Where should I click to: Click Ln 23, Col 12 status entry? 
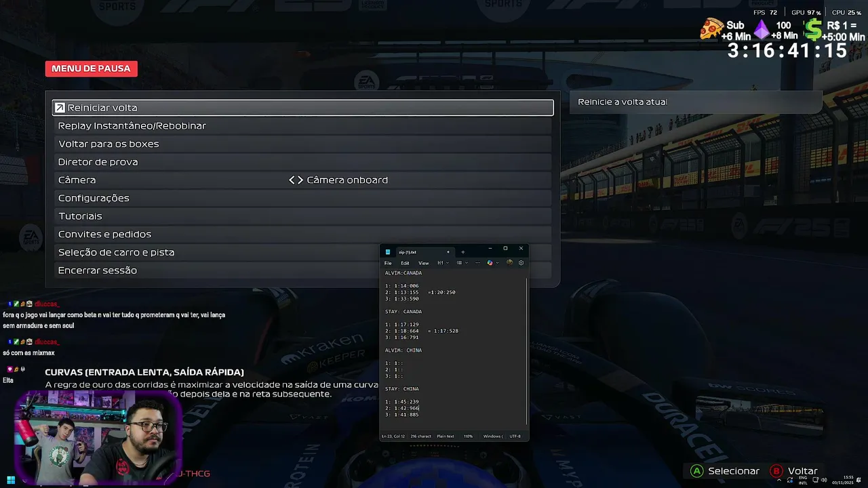(393, 436)
